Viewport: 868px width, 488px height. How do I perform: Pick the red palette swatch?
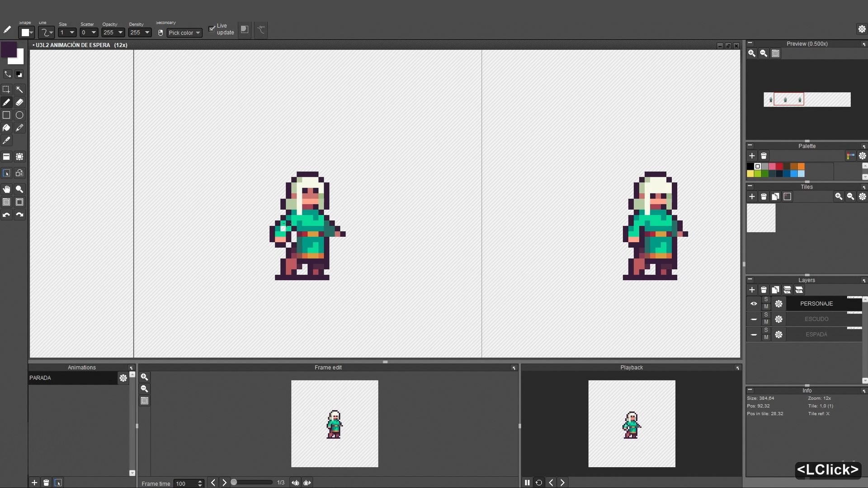coord(779,166)
